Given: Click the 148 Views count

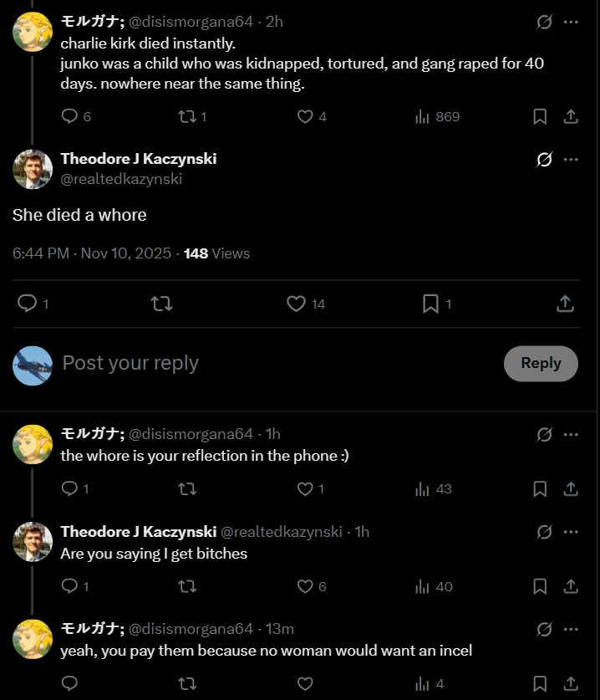Looking at the screenshot, I should coord(216,253).
